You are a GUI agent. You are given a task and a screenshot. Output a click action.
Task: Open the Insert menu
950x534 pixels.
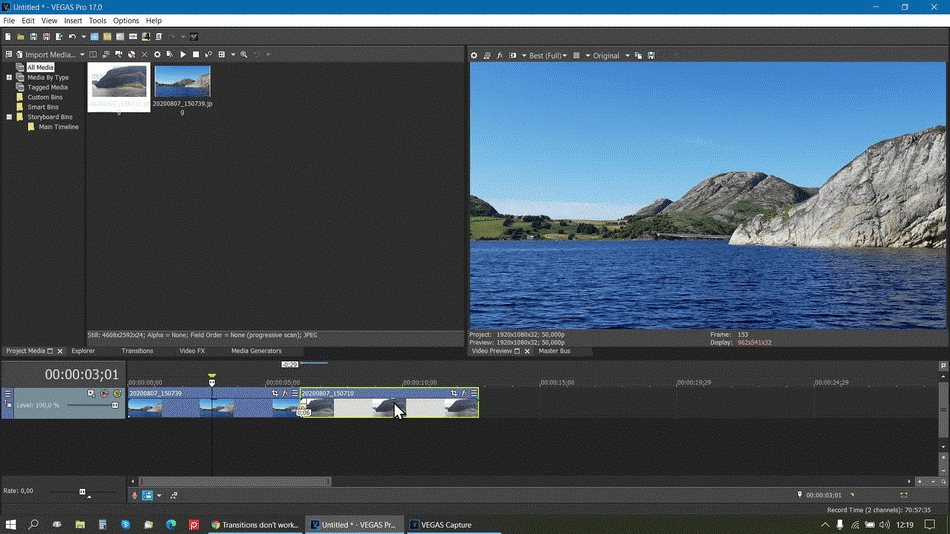[73, 20]
